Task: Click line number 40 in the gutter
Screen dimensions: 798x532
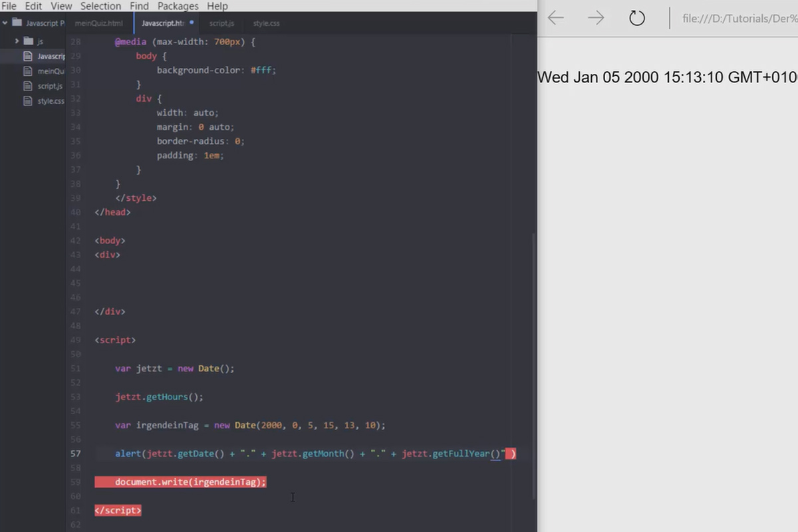Action: tap(75, 212)
